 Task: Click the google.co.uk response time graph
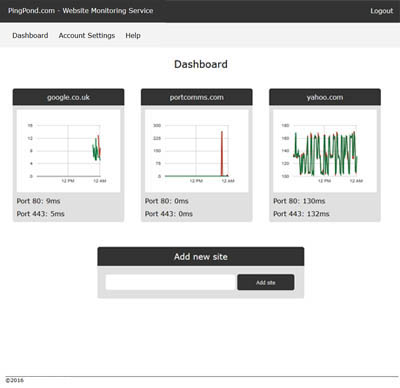pos(68,151)
